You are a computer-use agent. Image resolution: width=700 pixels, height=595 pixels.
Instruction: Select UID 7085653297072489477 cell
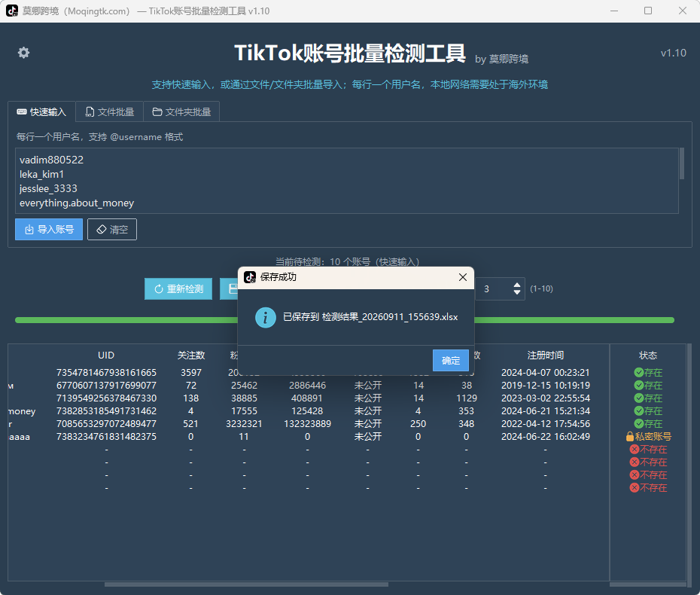(106, 424)
